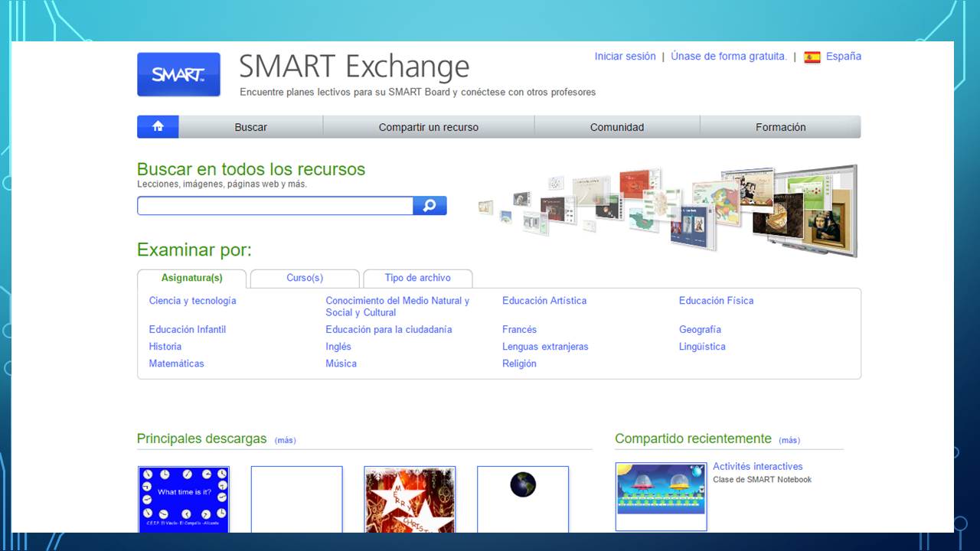The height and width of the screenshot is (551, 980).
Task: Open the Música subject
Action: click(x=341, y=364)
